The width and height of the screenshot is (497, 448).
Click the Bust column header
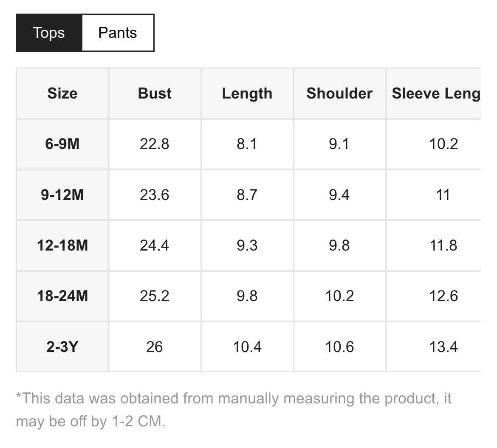pos(155,93)
